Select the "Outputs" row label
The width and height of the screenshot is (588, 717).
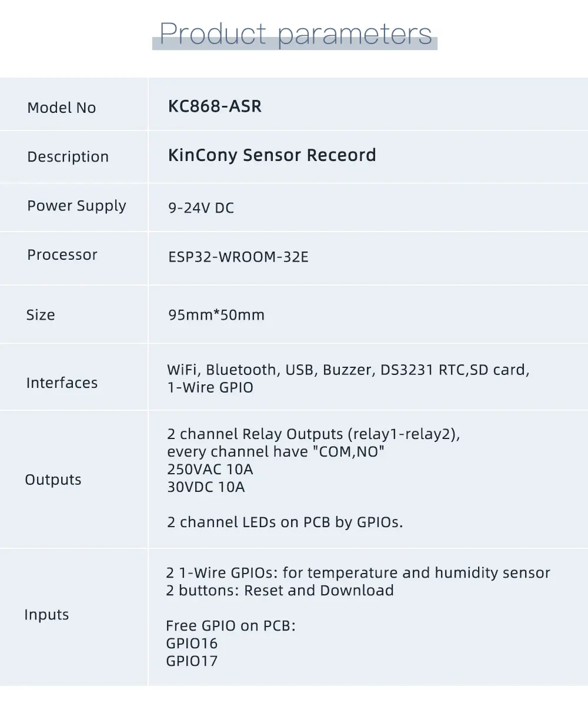(53, 480)
